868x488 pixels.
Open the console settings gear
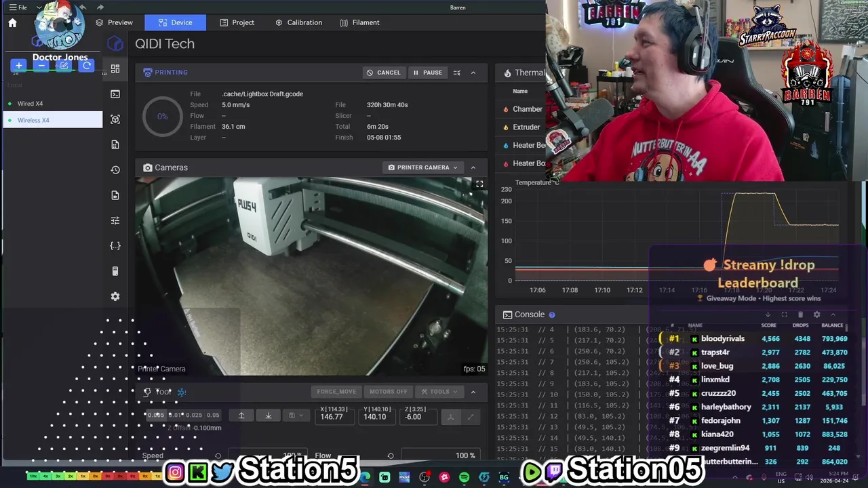click(x=816, y=314)
